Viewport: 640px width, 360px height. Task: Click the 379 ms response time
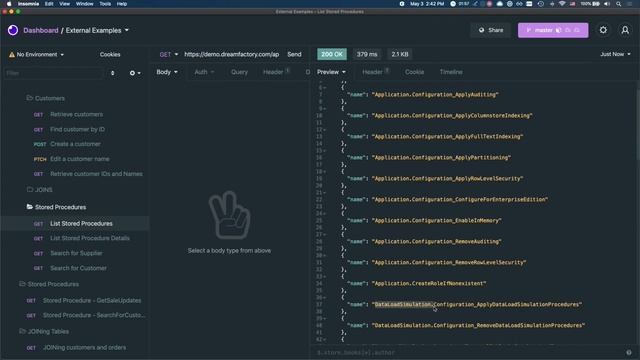tap(367, 54)
